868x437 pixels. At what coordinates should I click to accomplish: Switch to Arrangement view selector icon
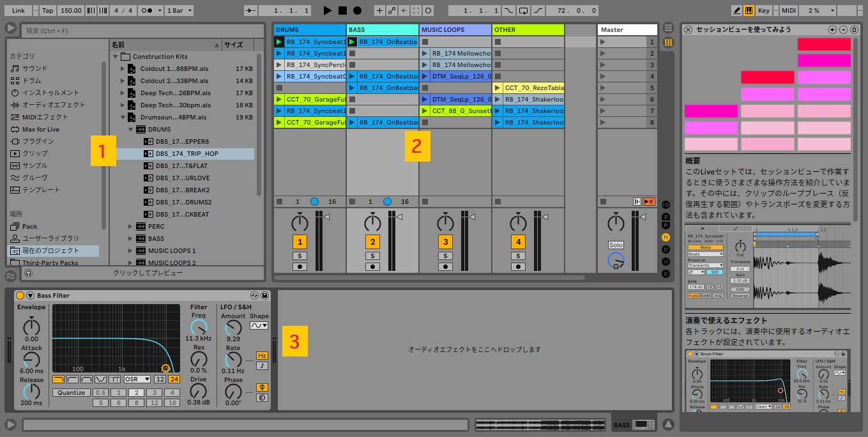point(668,28)
